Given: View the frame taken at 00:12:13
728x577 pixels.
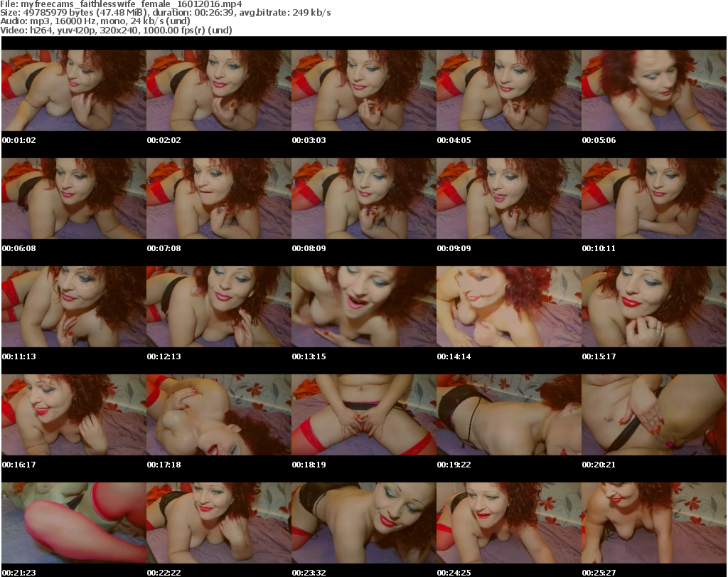Looking at the screenshot, I should (219, 307).
